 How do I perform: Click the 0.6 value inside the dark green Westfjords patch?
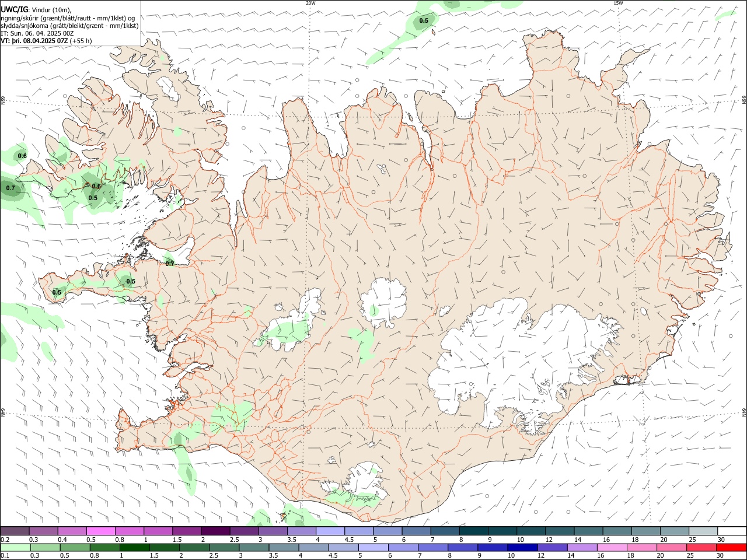coord(96,186)
